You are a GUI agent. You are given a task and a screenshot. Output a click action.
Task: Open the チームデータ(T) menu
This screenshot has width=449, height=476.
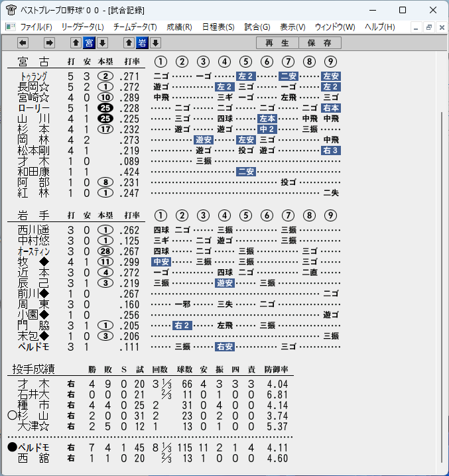(135, 27)
